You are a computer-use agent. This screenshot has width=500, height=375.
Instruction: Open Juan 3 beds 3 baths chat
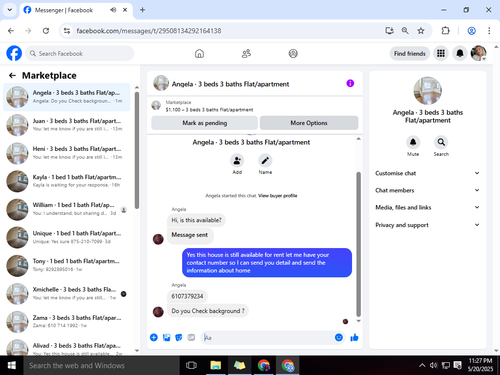tap(67, 125)
